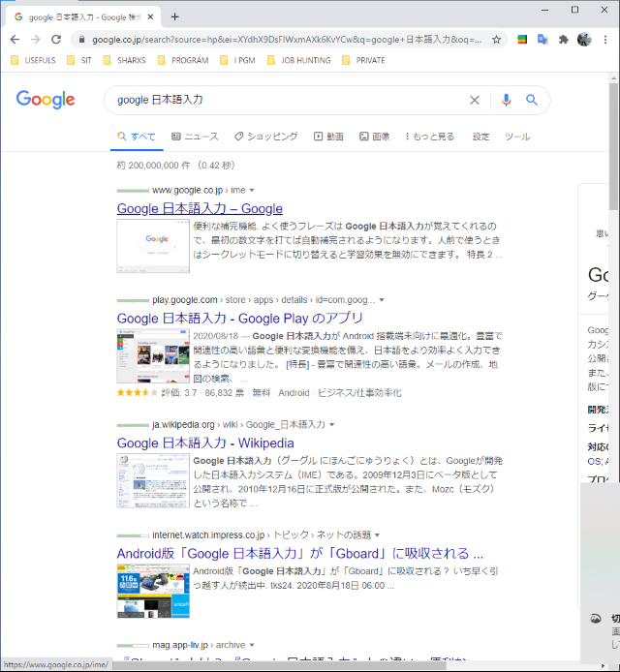Click the browser forward arrow
Image resolution: width=620 pixels, height=672 pixels.
[36, 40]
